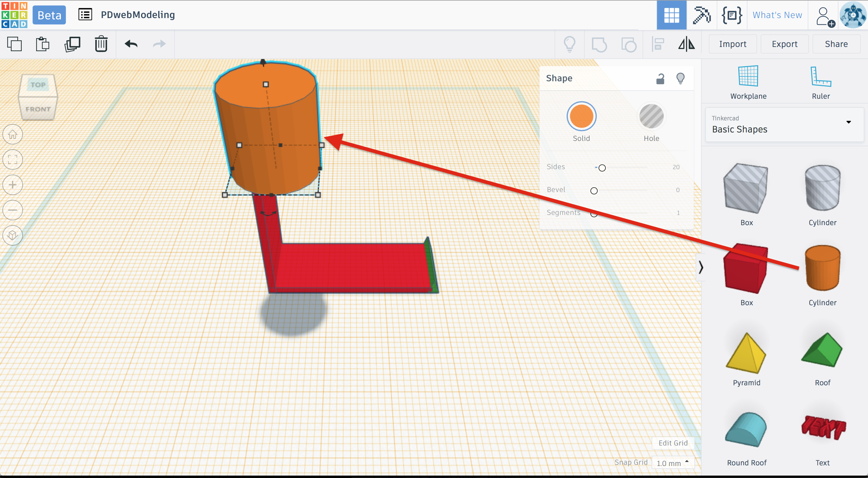
Task: Click the Copy icon in toolbar
Action: [x=14, y=44]
